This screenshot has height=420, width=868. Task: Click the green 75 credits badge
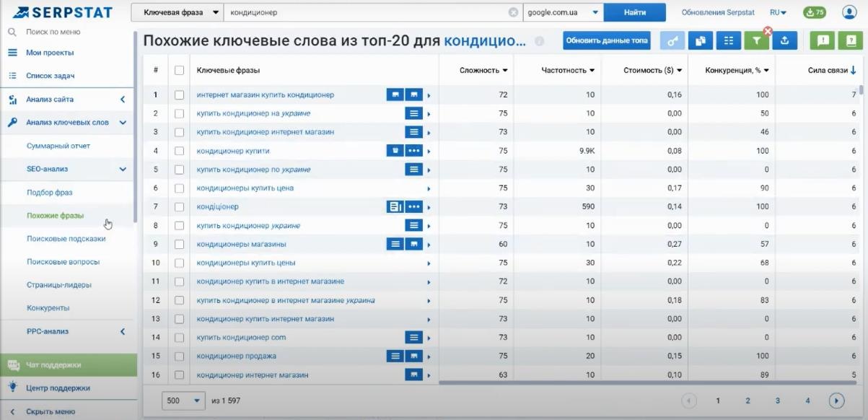pyautogui.click(x=814, y=12)
